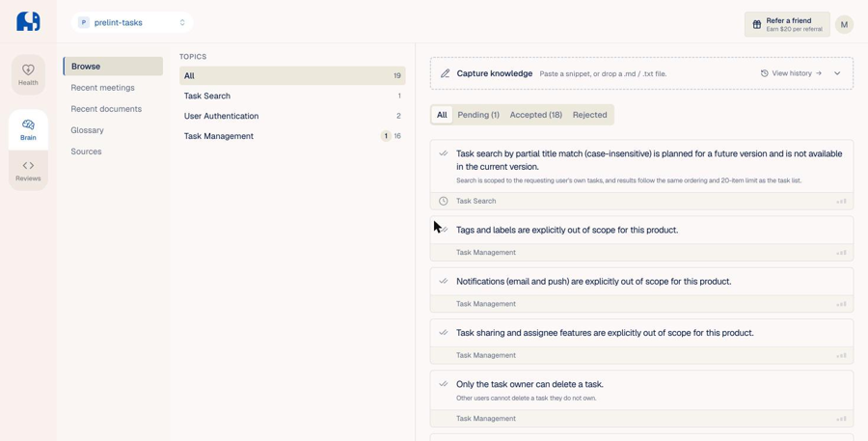Click Task Management label under task owner fact
Screen dimensions: 868x441
pyautogui.click(x=486, y=419)
